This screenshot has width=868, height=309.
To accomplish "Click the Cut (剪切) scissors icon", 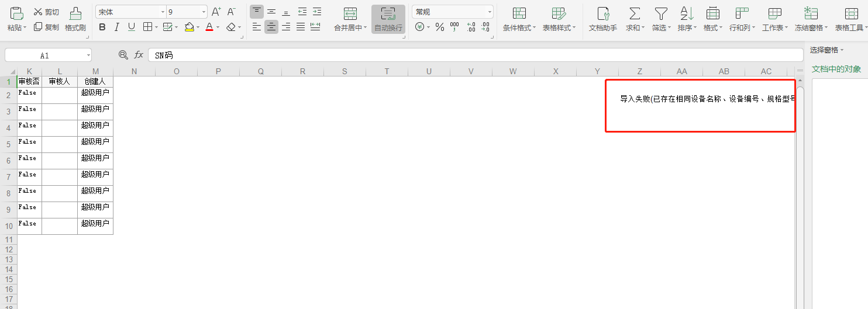I will [38, 12].
